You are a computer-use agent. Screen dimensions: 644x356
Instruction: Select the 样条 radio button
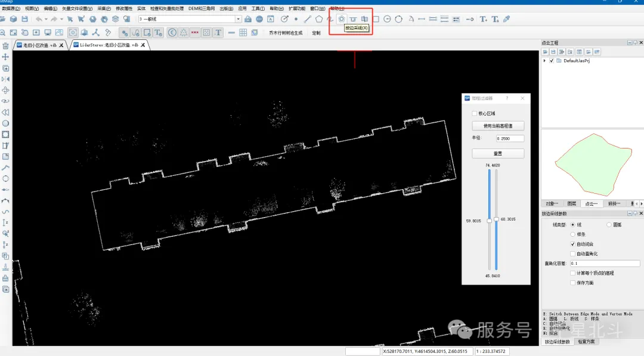click(572, 234)
